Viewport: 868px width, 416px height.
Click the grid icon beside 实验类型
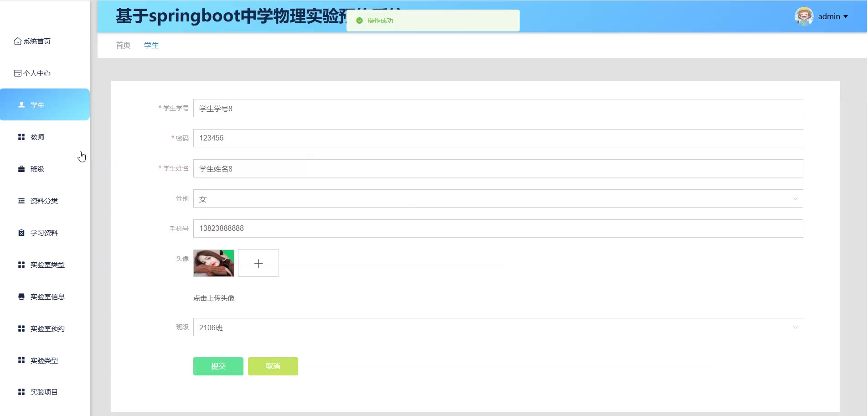21,360
